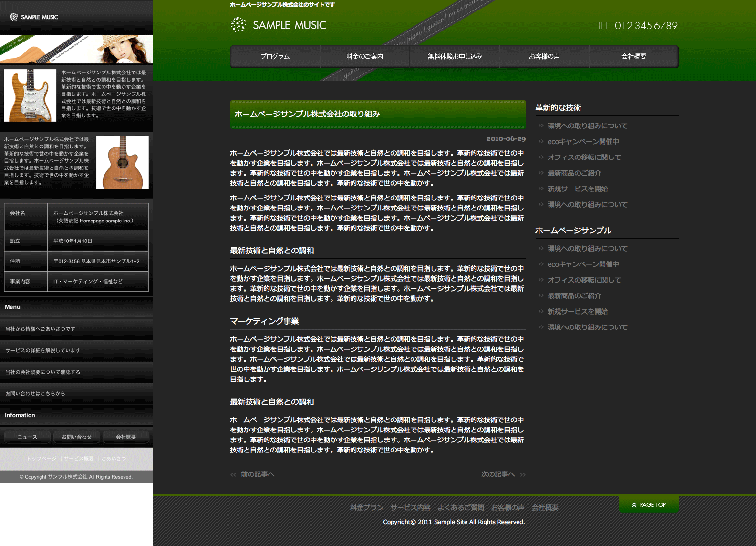Click the previous article chevron icon
The height and width of the screenshot is (546, 756).
click(233, 474)
